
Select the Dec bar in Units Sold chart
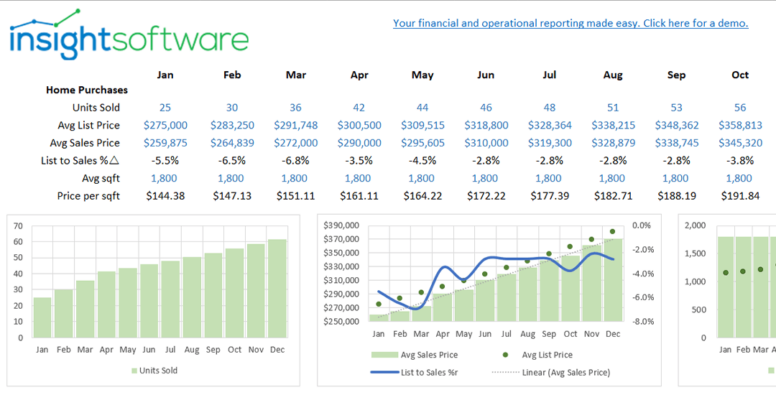pyautogui.click(x=277, y=288)
